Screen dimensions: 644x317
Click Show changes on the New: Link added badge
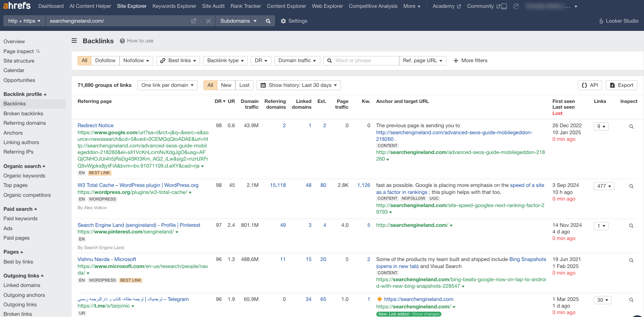coord(426,314)
